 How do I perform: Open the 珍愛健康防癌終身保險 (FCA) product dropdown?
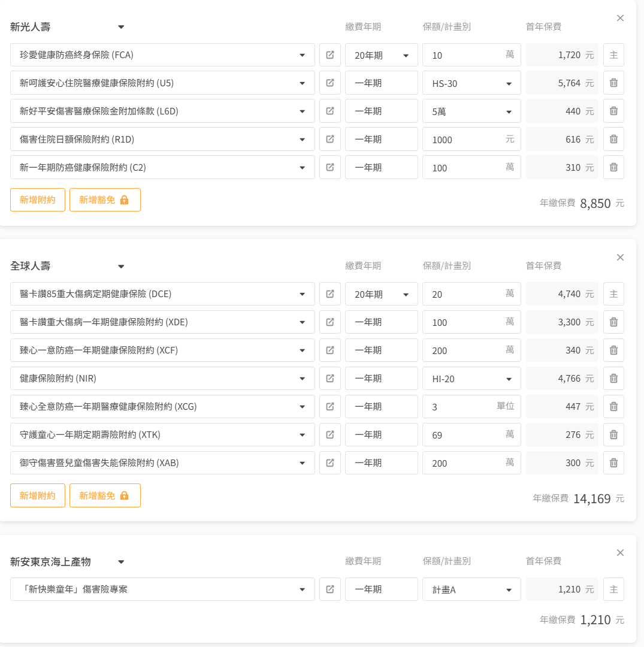pyautogui.click(x=162, y=55)
